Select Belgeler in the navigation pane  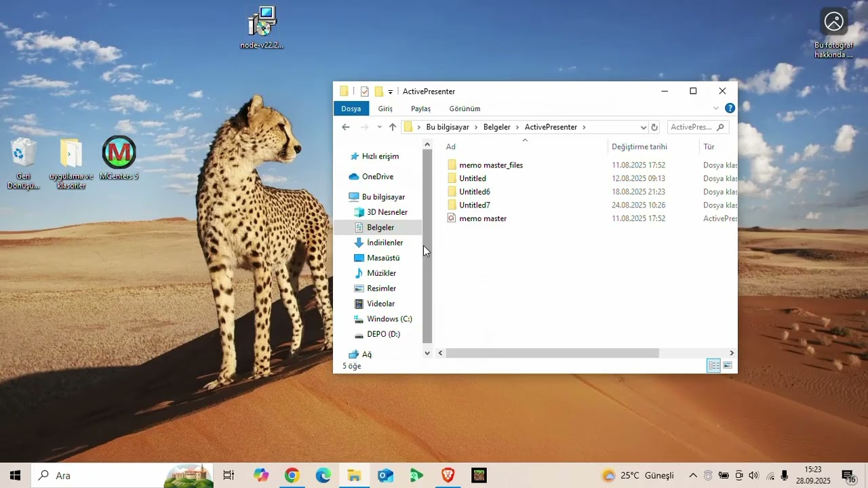pos(378,228)
